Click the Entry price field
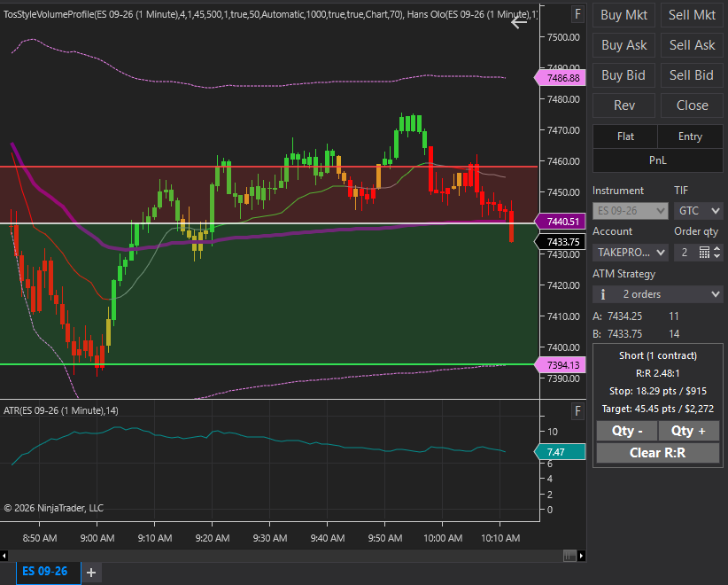Viewport: 728px width, 585px height. [690, 136]
